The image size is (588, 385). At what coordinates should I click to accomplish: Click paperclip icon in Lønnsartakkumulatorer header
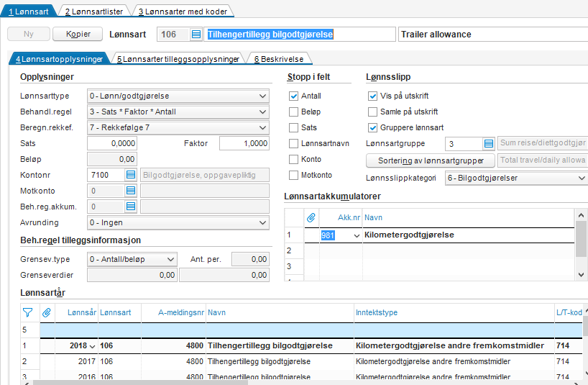coord(311,217)
